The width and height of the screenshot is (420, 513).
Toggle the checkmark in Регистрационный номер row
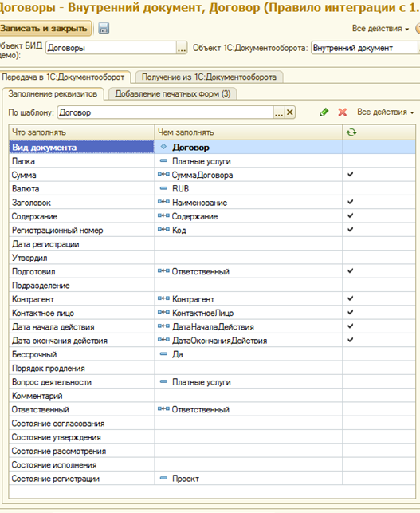351,229
